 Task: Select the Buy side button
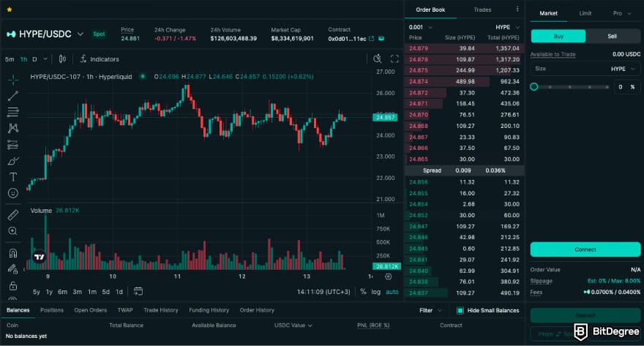(558, 36)
